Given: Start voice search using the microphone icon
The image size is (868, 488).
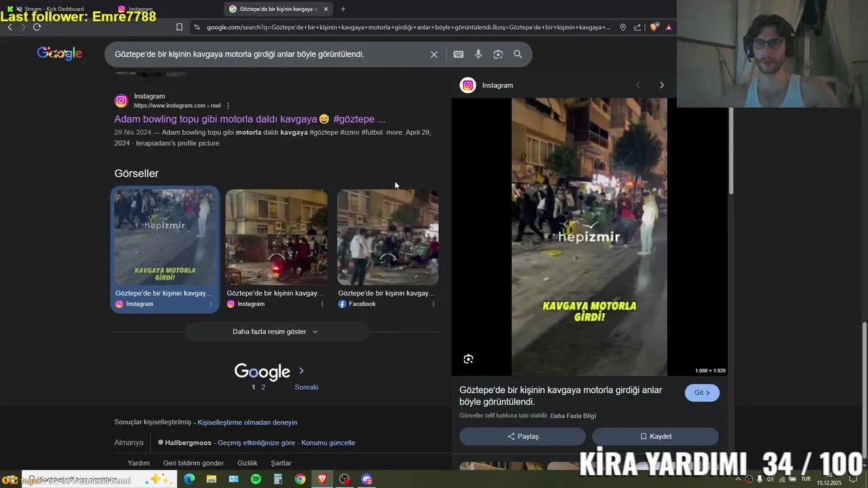Looking at the screenshot, I should (478, 54).
